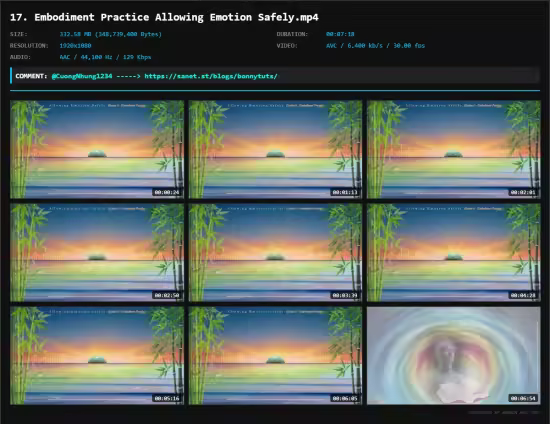Open the thumbnail labeled 00:05:16
550x424 pixels.
click(97, 356)
